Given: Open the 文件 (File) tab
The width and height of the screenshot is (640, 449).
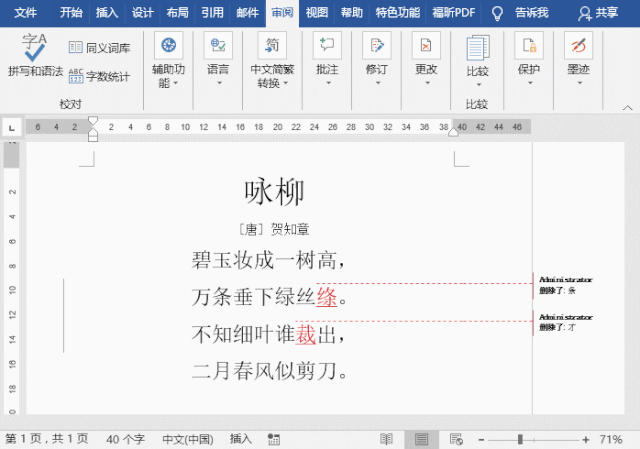Looking at the screenshot, I should coord(25,13).
